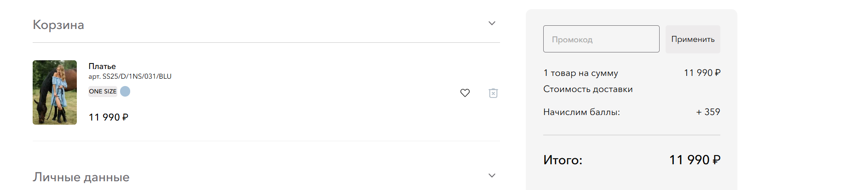Click the Стоимость доставки line

[x=588, y=89]
